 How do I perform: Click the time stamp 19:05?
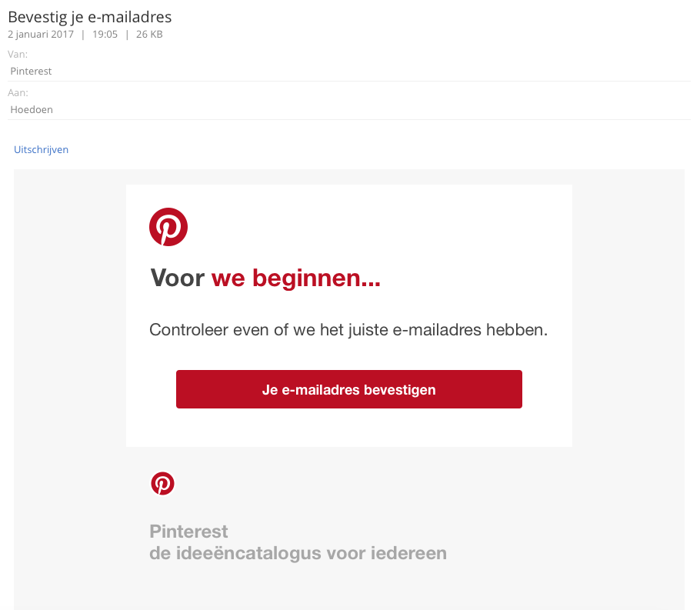[105, 35]
